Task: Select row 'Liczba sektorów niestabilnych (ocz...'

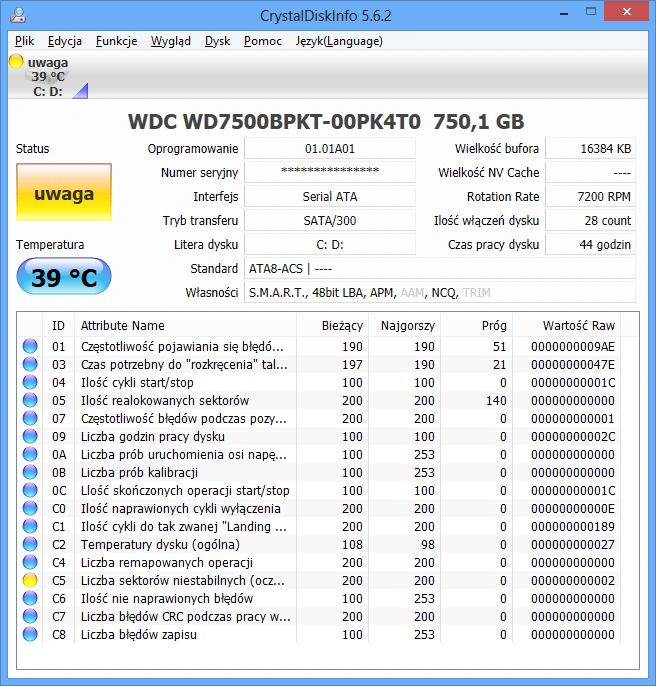Action: tap(319, 580)
